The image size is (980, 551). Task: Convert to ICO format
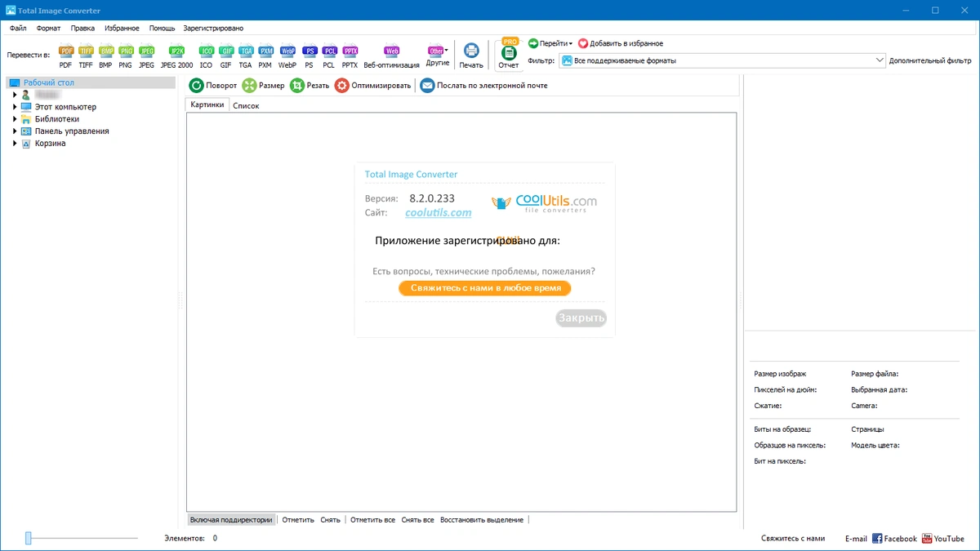coord(206,52)
